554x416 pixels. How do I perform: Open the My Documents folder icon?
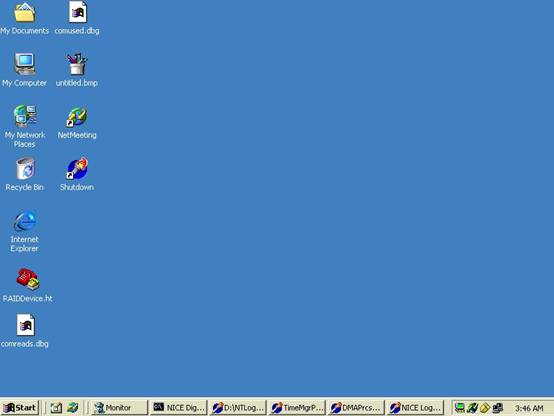(25, 12)
